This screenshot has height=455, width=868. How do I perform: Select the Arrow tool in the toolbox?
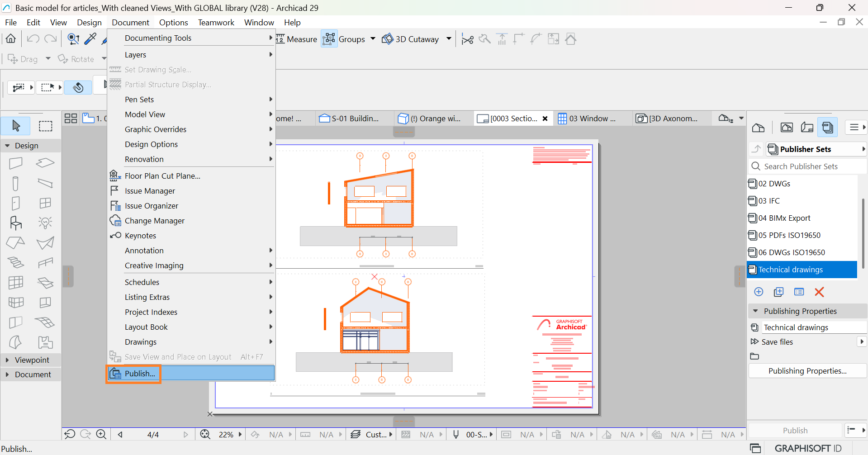pos(16,126)
